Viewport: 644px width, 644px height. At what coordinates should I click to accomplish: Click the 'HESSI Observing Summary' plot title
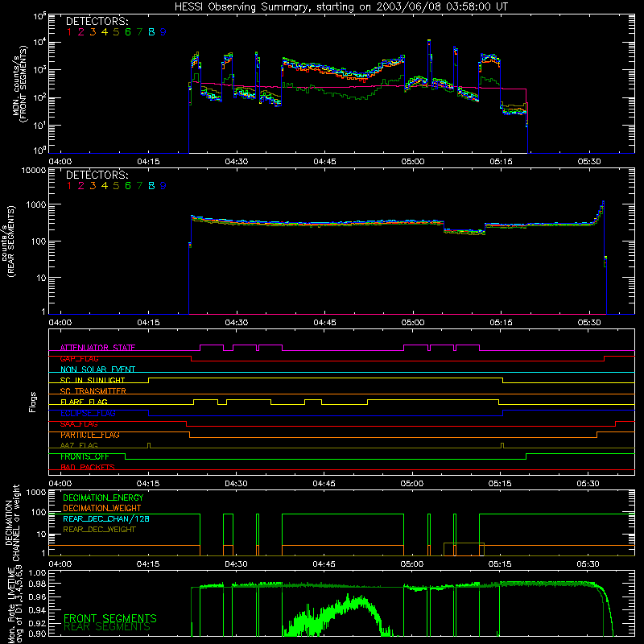pyautogui.click(x=341, y=7)
